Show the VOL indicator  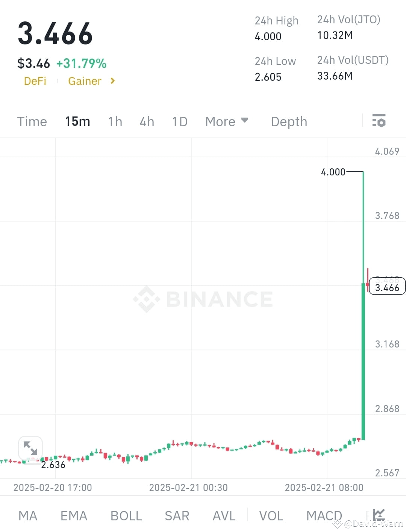tap(271, 515)
